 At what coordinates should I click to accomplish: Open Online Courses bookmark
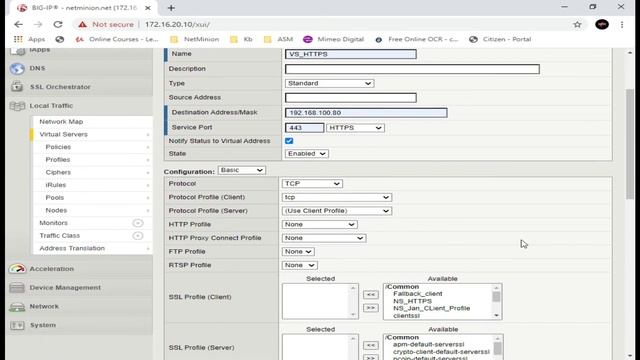click(x=117, y=39)
